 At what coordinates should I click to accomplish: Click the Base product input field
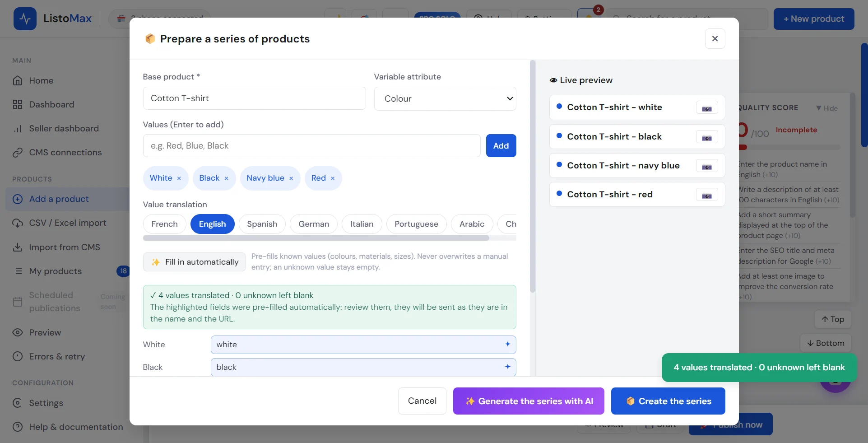pyautogui.click(x=255, y=98)
